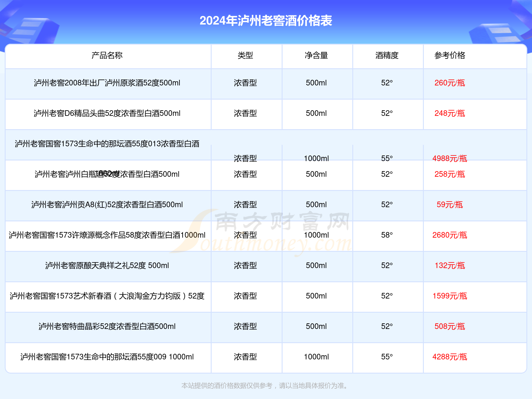Click 500ml in the 508元/瓶 row

click(316, 326)
